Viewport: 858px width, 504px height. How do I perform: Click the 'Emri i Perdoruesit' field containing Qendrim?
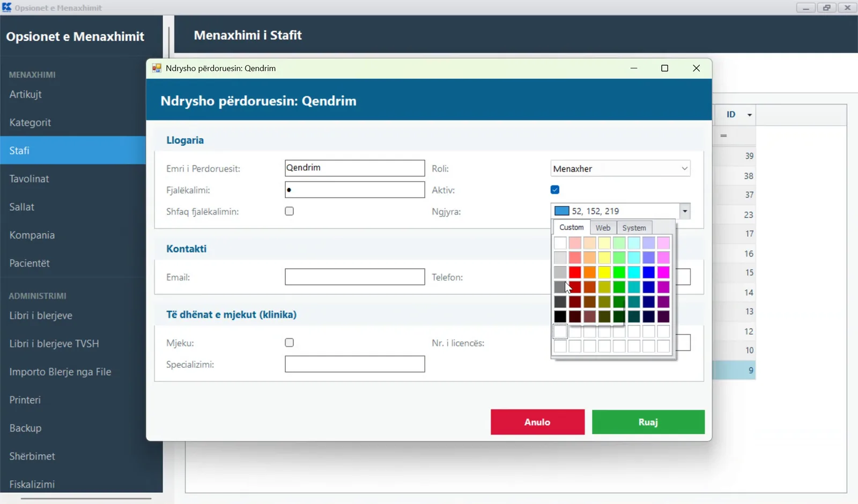click(355, 168)
